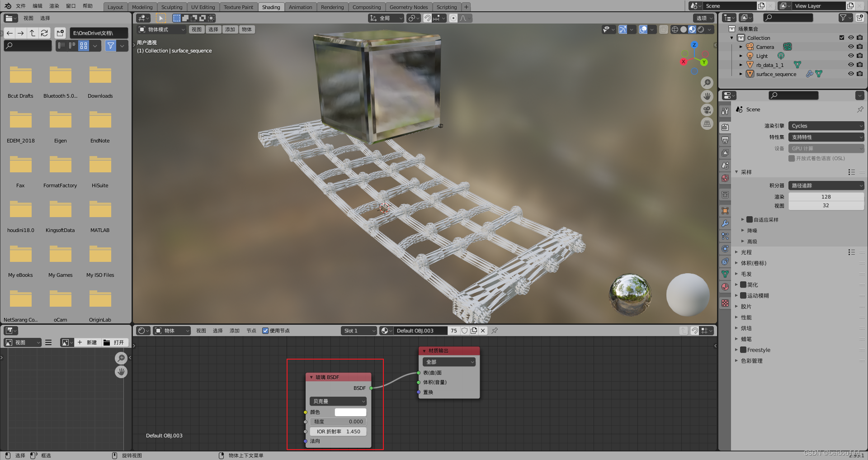
Task: Hide rb_data_1_1 in viewport
Action: (851, 65)
